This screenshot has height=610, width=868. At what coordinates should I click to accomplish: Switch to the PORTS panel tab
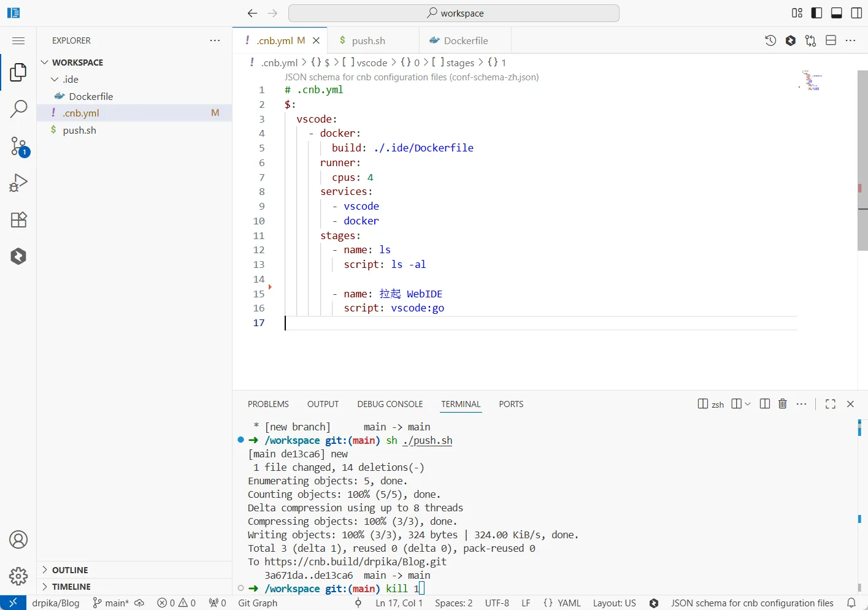(511, 404)
